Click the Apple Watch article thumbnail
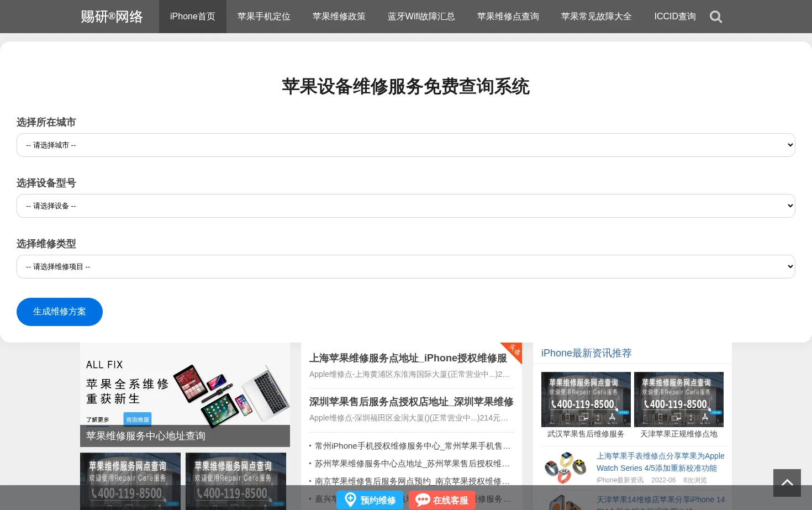 click(x=565, y=467)
